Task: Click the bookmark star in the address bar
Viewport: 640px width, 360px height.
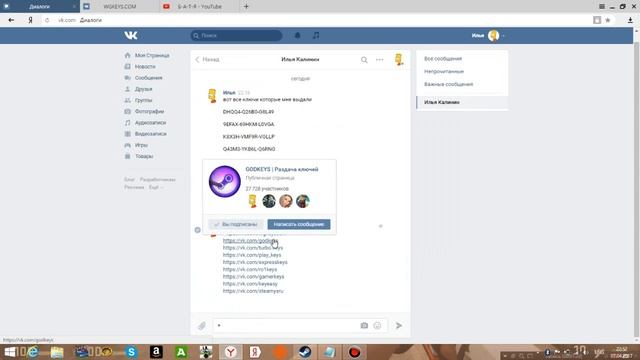Action: [608, 20]
